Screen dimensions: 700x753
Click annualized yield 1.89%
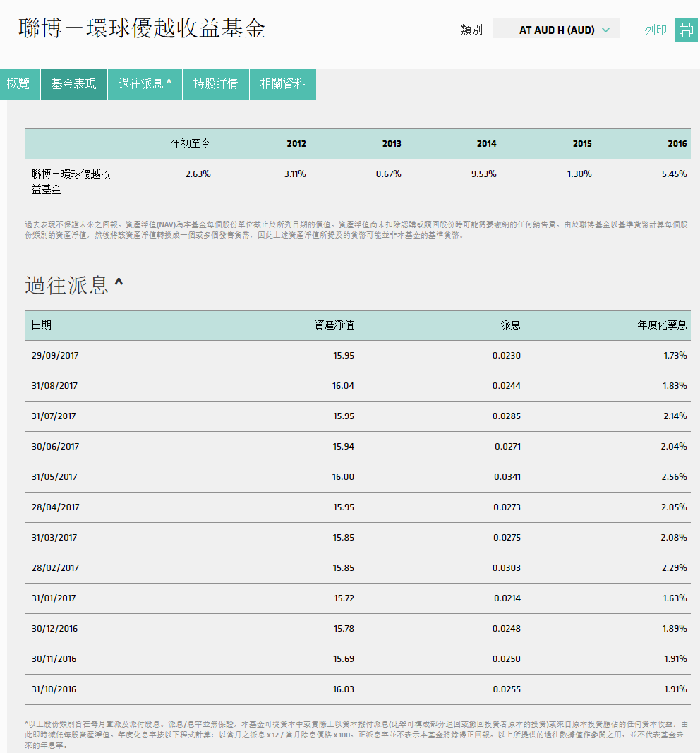tap(675, 628)
